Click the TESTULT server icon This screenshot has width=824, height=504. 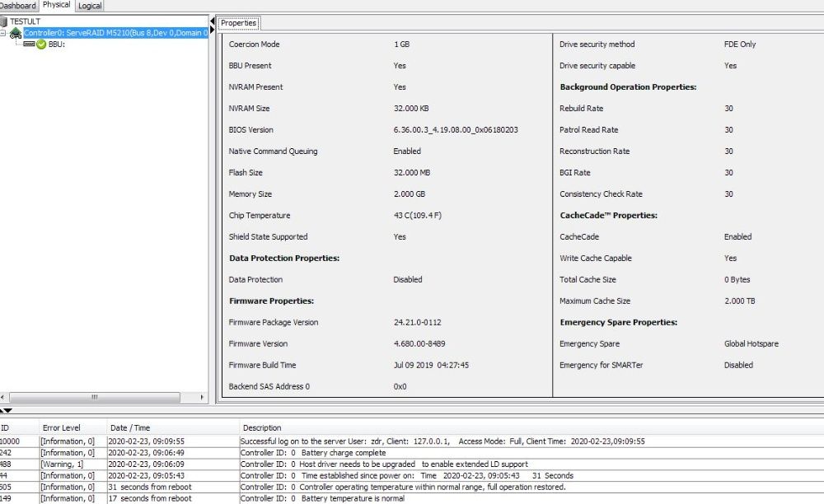click(3, 21)
